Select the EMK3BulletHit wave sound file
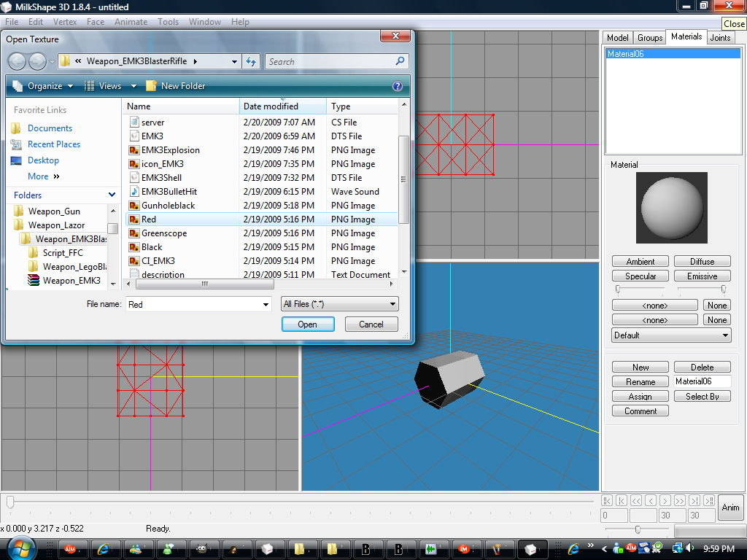 tap(262, 192)
